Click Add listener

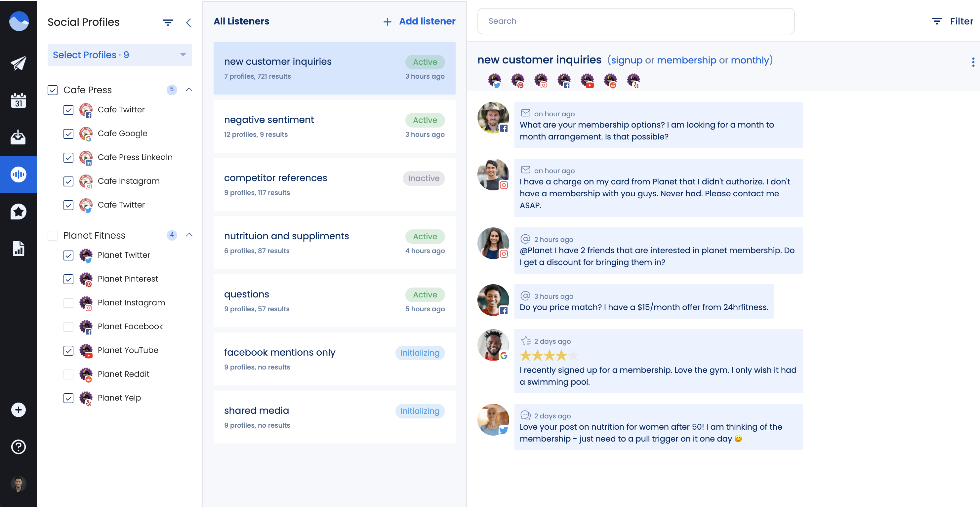[x=419, y=21]
